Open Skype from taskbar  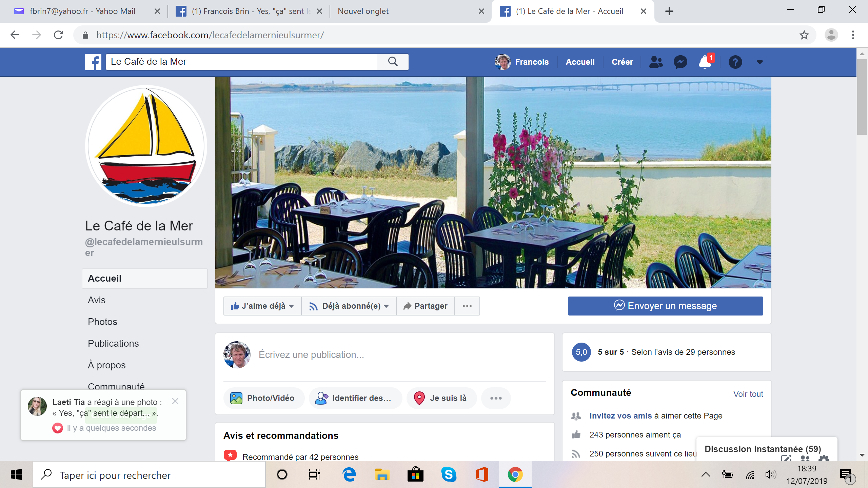tap(449, 475)
